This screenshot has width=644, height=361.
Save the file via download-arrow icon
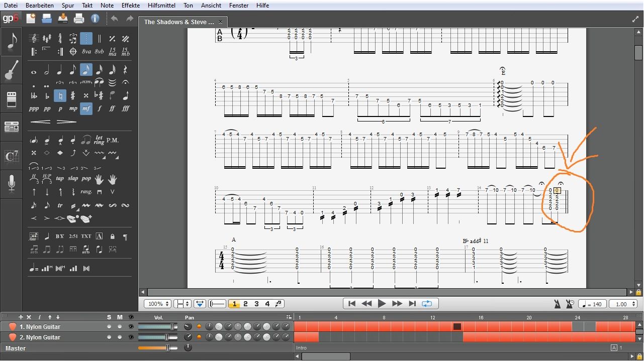[x=63, y=19]
